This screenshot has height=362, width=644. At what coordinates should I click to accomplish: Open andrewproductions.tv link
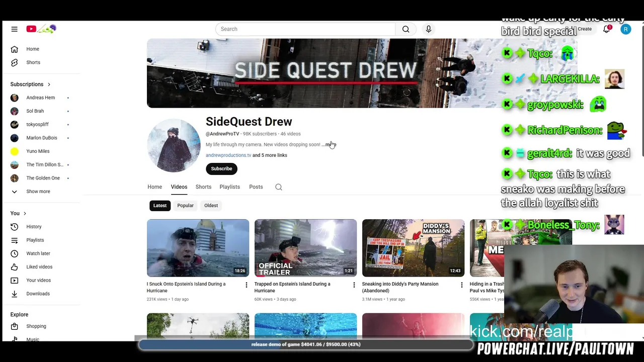coord(228,155)
